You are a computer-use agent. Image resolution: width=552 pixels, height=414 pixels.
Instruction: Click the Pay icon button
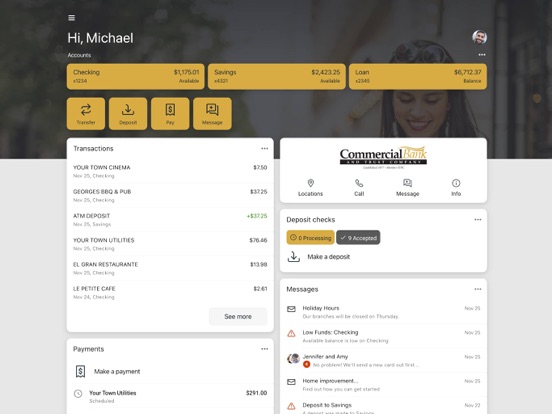point(170,114)
